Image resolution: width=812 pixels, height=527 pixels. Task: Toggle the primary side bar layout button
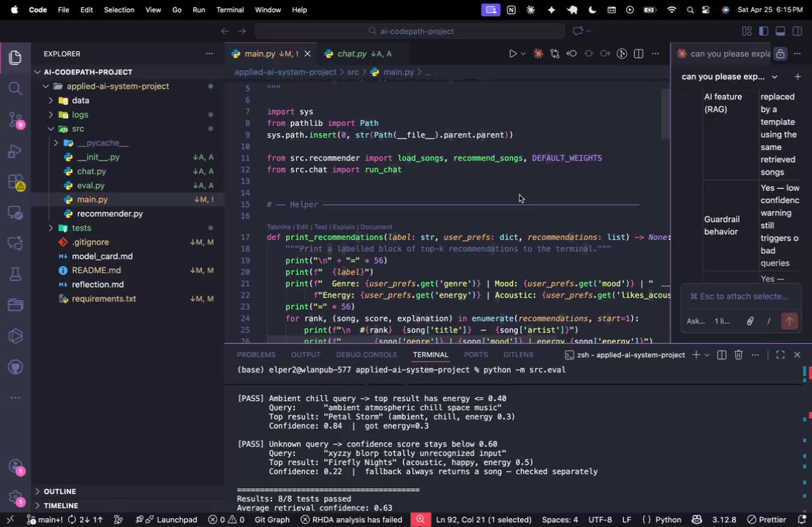pyautogui.click(x=763, y=31)
